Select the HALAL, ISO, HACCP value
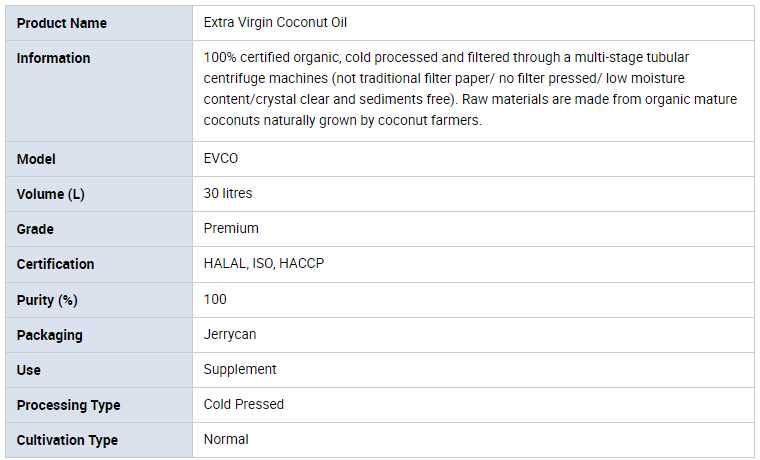 [264, 264]
